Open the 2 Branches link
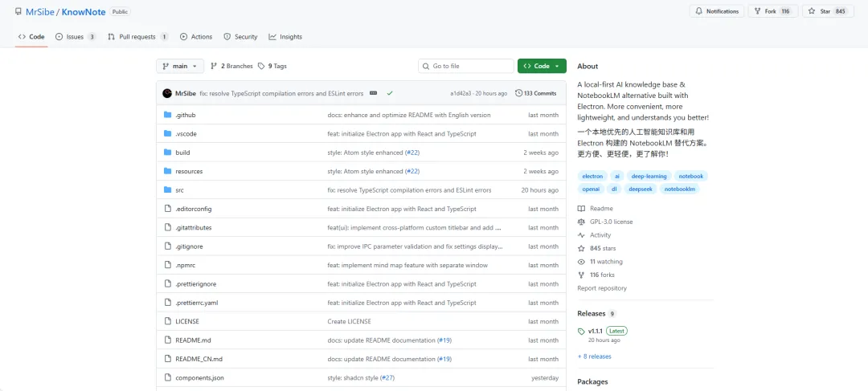 pos(232,67)
